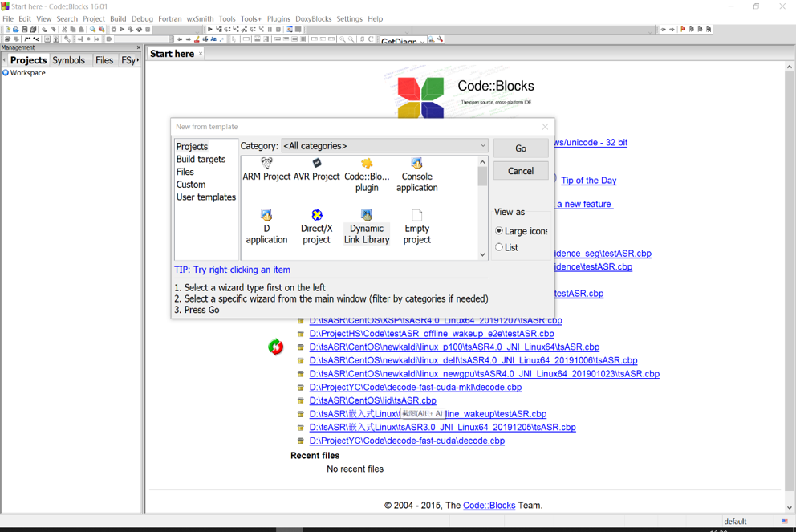The image size is (796, 532).
Task: Click the wrench icon beside GetDiagn combo
Action: tap(440, 39)
